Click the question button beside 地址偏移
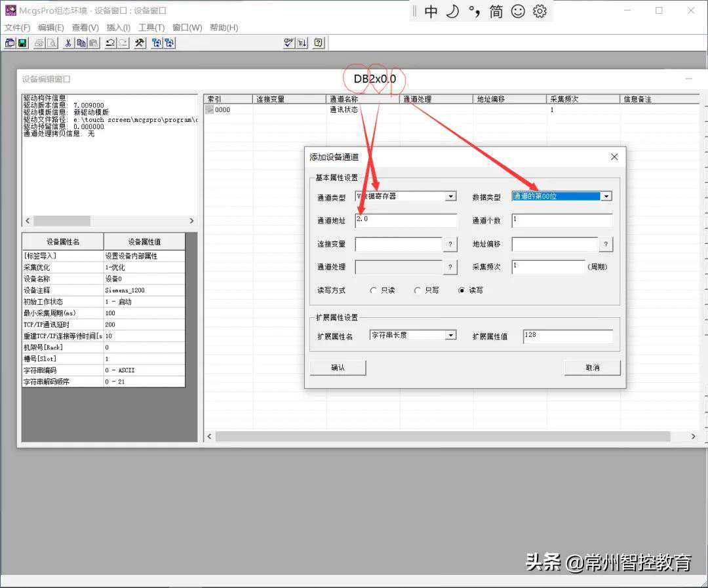 coord(606,245)
